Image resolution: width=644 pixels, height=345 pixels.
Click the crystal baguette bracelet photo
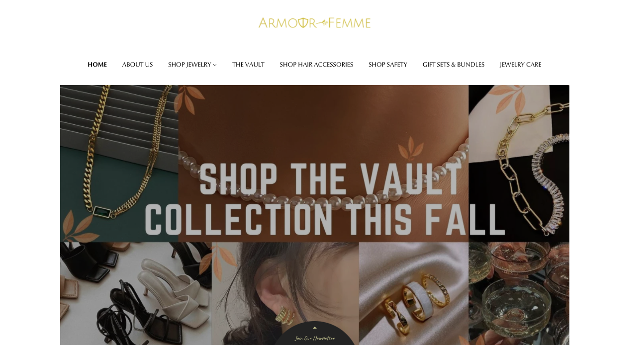pos(519,164)
